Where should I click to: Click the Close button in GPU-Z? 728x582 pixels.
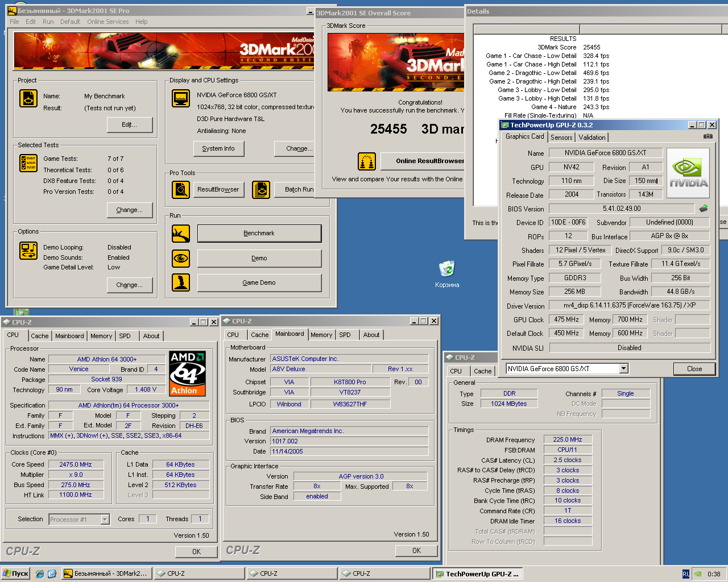(694, 369)
